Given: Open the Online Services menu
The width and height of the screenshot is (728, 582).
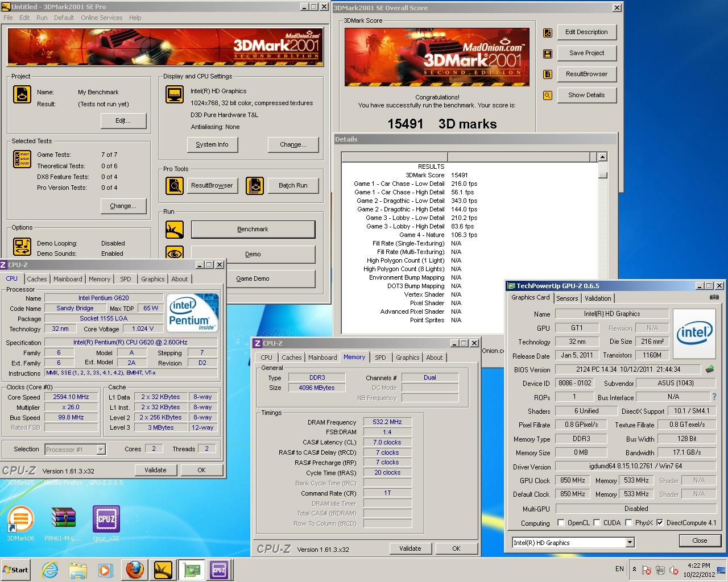Looking at the screenshot, I should [101, 18].
